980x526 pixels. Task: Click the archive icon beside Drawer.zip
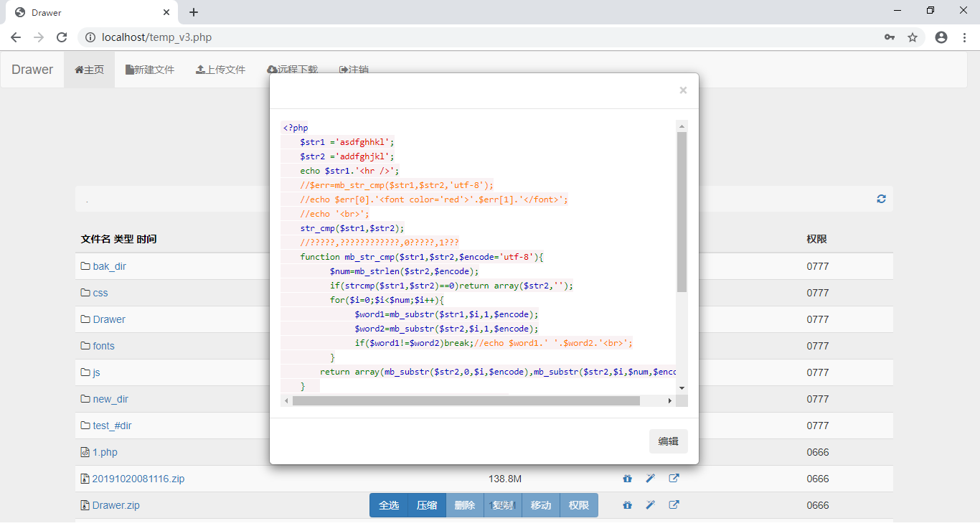pos(85,505)
